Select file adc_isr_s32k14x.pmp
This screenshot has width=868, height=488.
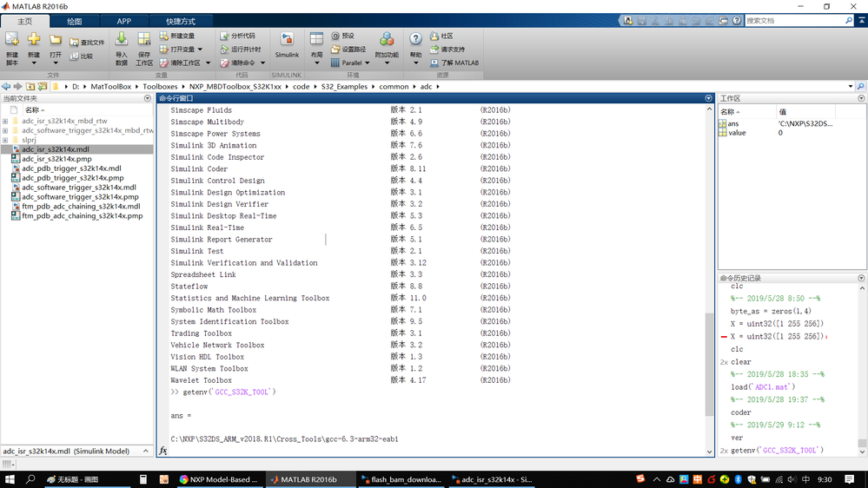coord(56,159)
